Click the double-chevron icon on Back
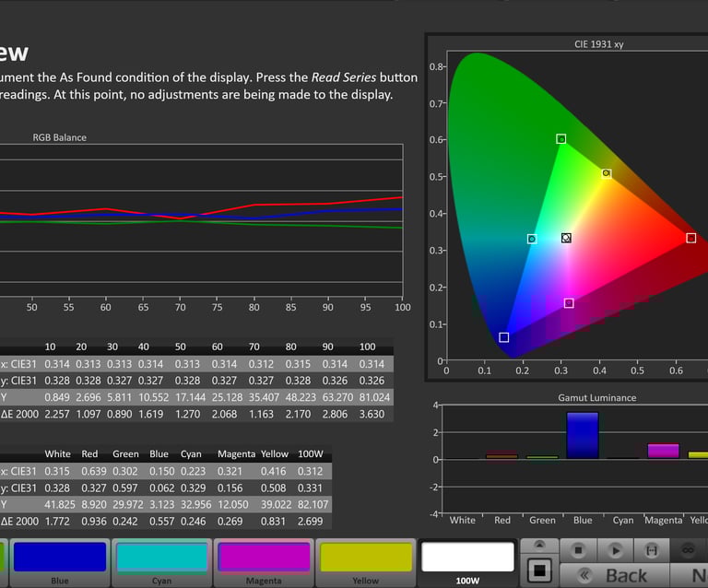Screen dimensions: 708x588 coord(584,575)
